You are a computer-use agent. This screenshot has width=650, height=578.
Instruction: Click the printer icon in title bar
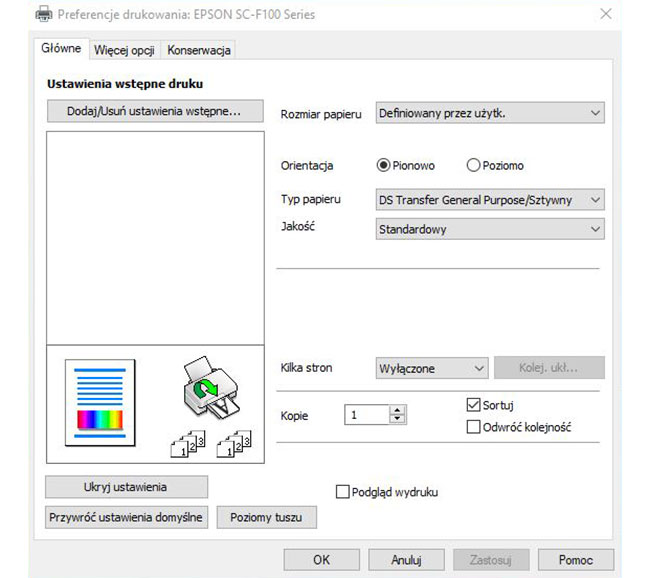click(x=44, y=14)
